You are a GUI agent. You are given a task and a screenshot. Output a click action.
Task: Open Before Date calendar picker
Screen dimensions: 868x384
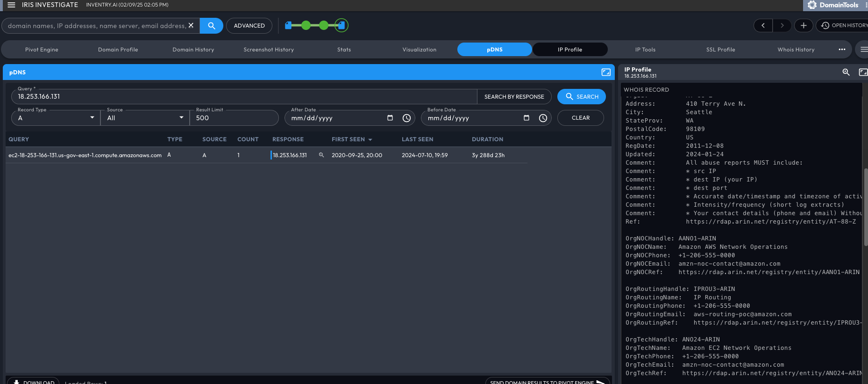[x=526, y=118]
